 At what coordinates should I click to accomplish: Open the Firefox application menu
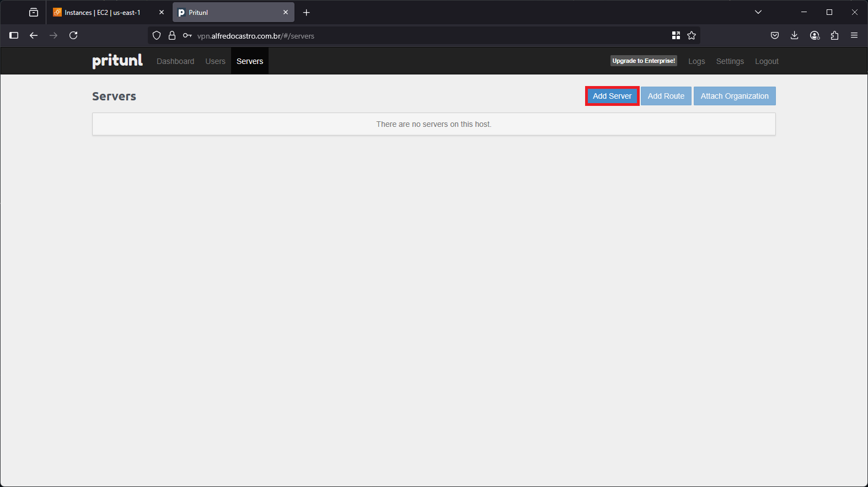point(854,35)
